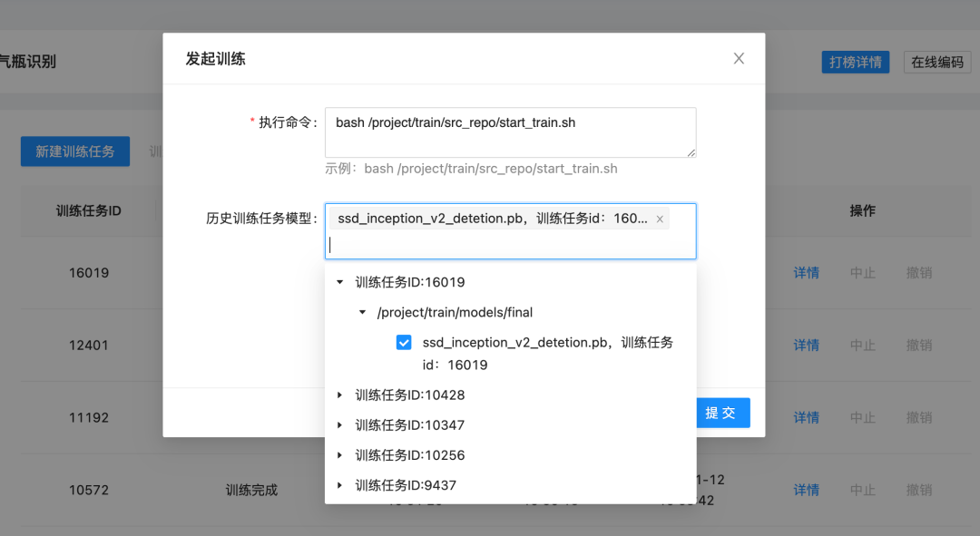
Task: Select the 训练任务ID:10428 tree label
Action: tap(410, 395)
